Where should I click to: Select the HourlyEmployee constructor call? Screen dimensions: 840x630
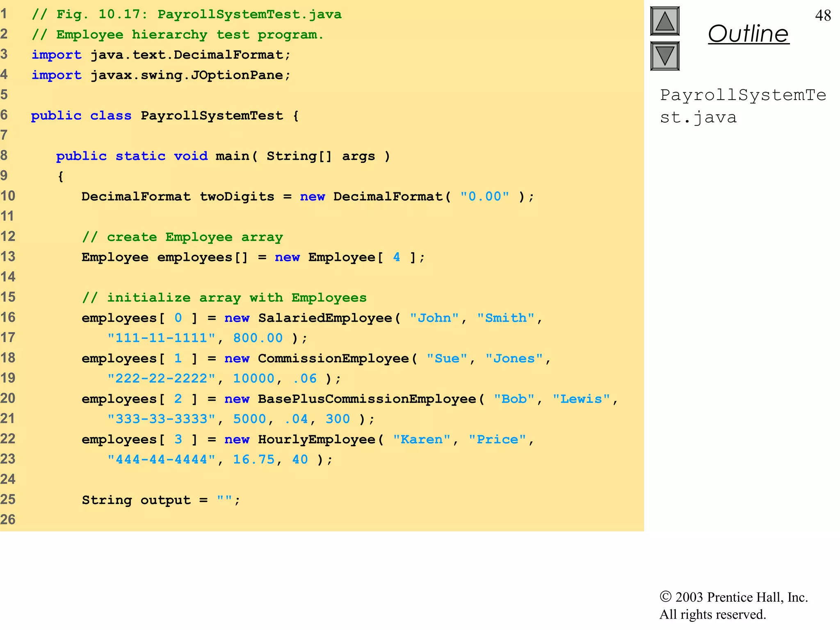[x=308, y=439]
